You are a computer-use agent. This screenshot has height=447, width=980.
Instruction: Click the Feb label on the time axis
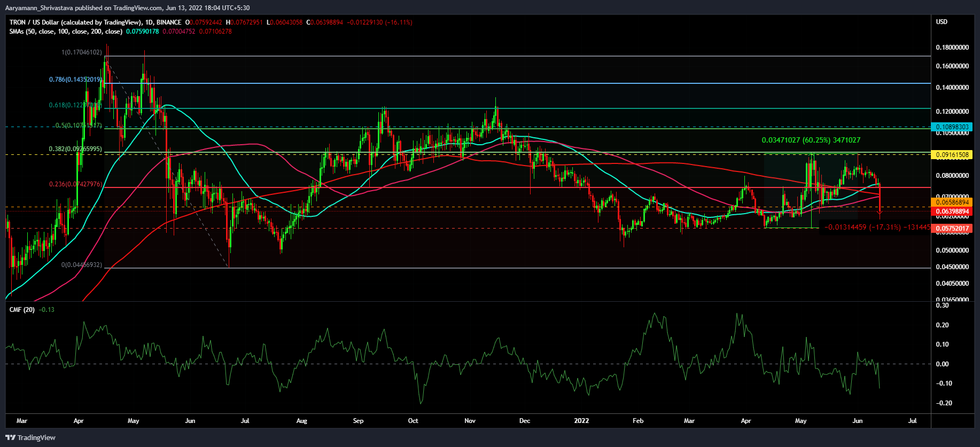tap(638, 421)
